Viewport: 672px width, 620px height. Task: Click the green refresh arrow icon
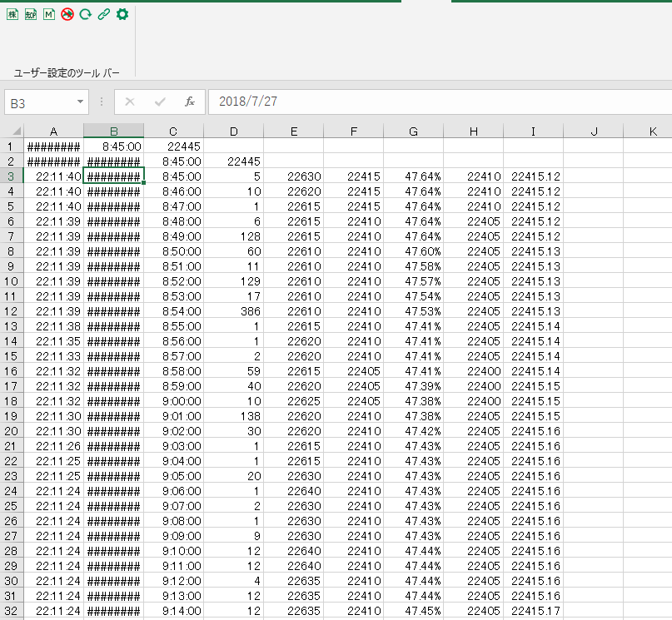click(x=85, y=14)
